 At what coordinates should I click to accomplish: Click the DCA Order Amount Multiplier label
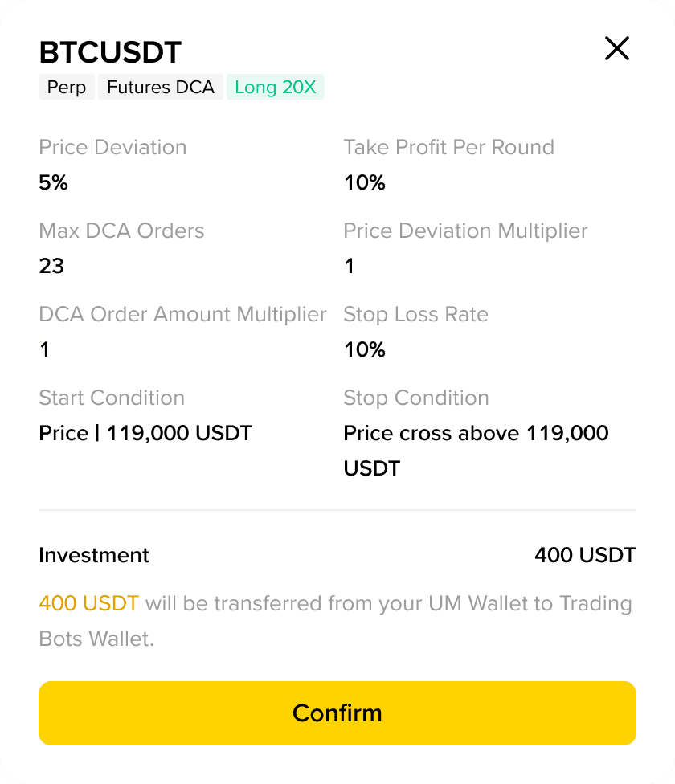click(x=182, y=314)
